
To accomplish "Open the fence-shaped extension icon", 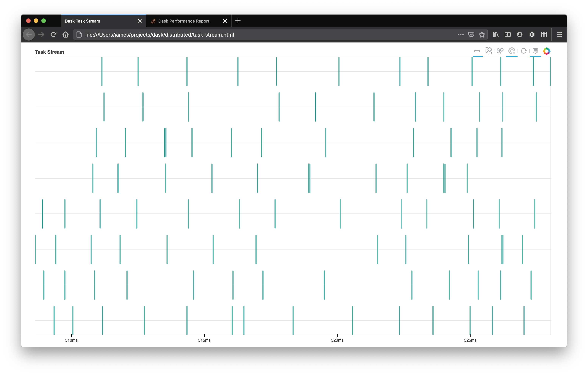I will [544, 35].
